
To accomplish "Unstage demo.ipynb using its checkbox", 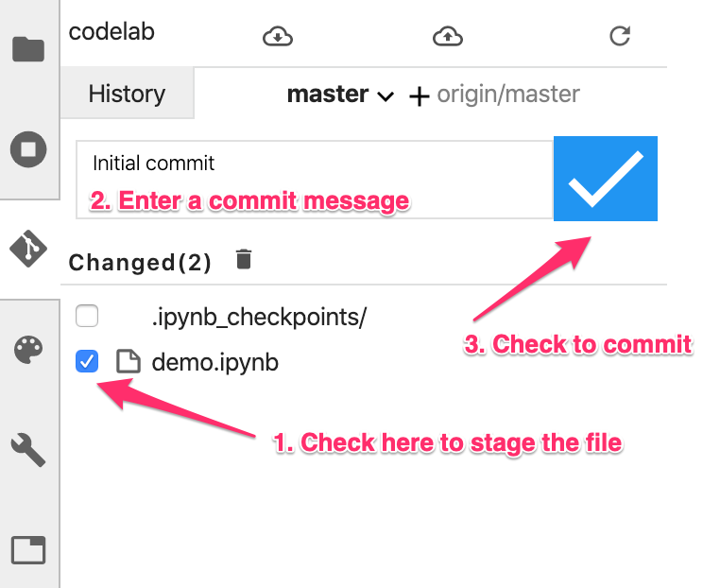I will pyautogui.click(x=87, y=361).
